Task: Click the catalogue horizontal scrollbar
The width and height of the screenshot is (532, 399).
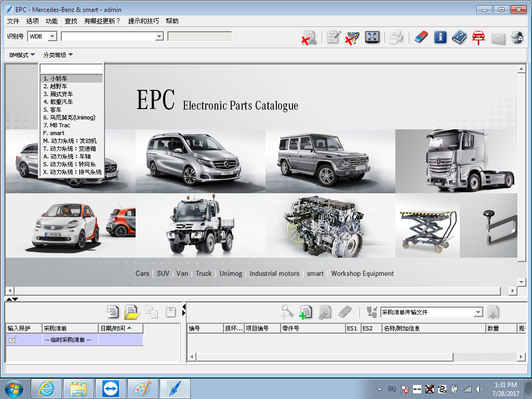Action: (257, 291)
